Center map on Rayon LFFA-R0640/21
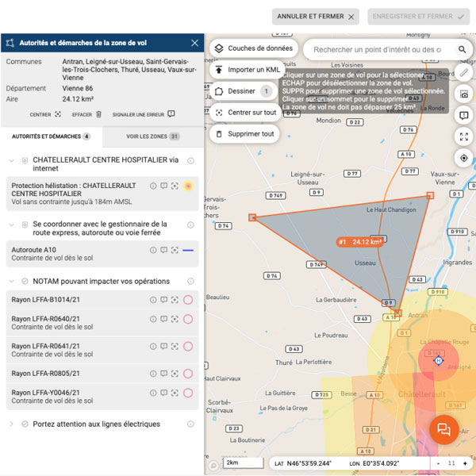Viewport: 476px width, 476px height. [x=175, y=319]
